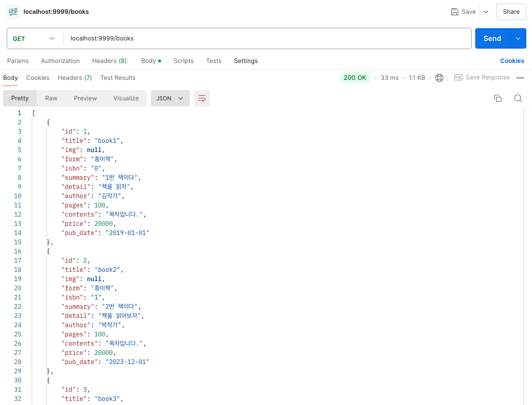Viewport: 532px width, 405px height.
Task: Click the response size 1.1 KB text
Action: (417, 78)
